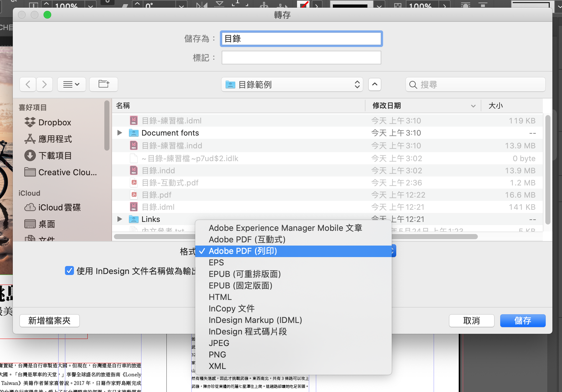Screen dimensions: 562x392
Task: Open Creative Cloud folder in sidebar
Action: [x=67, y=172]
